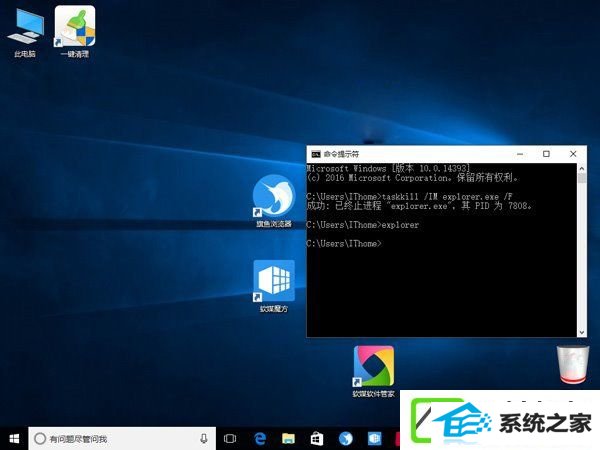Click the C:\Users\IThome>explorer command line
The height and width of the screenshot is (450, 600).
point(363,225)
